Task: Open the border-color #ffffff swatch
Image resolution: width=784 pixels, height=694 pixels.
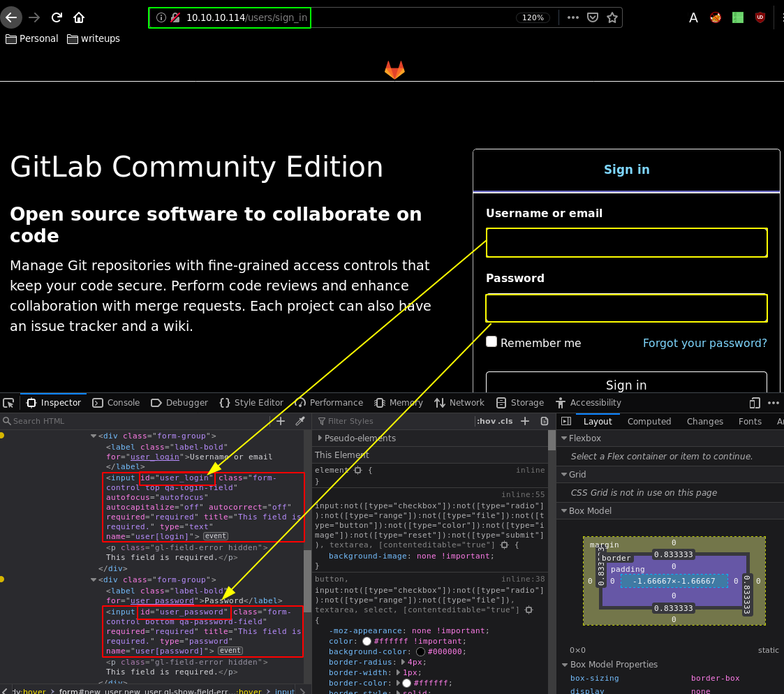Action: click(406, 683)
